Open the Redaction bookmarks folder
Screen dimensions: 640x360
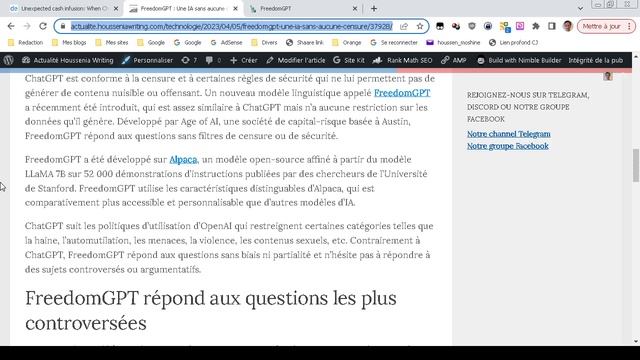[26, 42]
